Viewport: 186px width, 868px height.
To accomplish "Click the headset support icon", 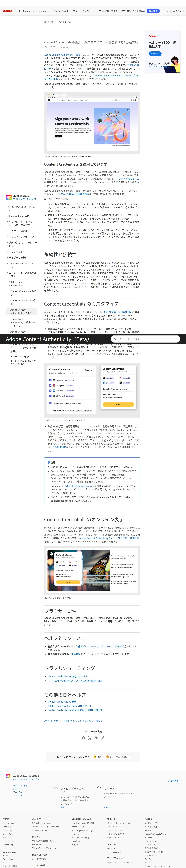I will 99,788.
